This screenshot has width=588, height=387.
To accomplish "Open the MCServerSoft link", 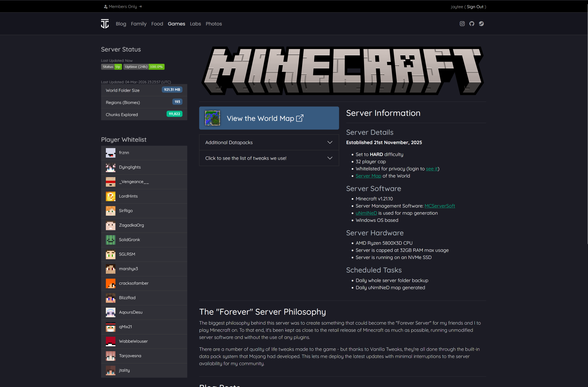I will click(x=440, y=206).
